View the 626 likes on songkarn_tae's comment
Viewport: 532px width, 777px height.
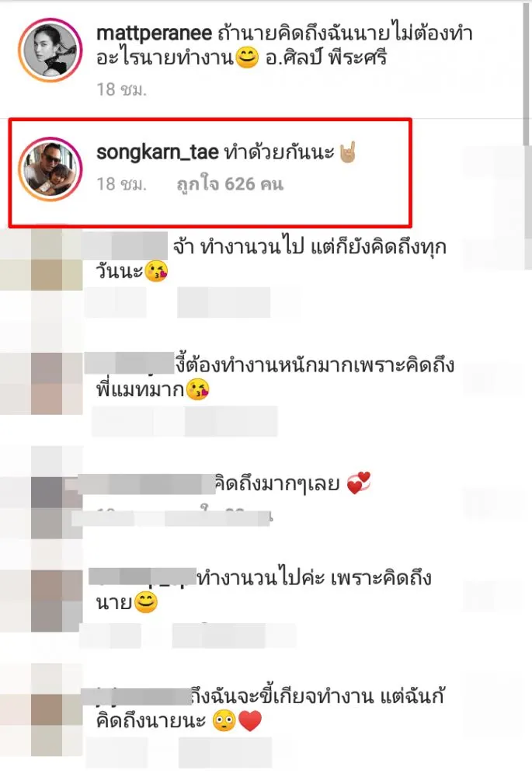point(231,184)
